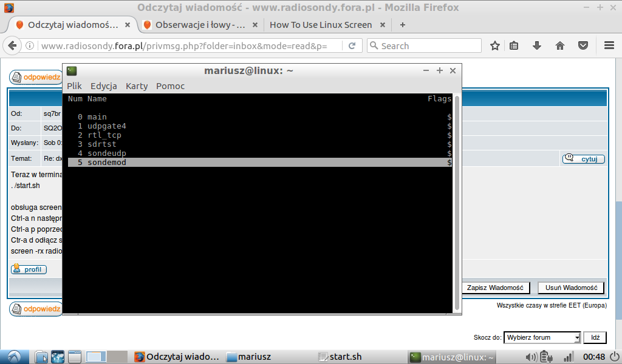Select screen window '1 udpgate4'
Image resolution: width=622 pixels, height=364 pixels.
coord(260,126)
